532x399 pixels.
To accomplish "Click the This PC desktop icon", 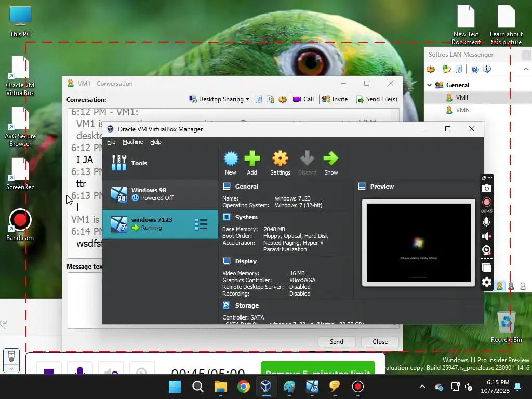I will (20, 21).
